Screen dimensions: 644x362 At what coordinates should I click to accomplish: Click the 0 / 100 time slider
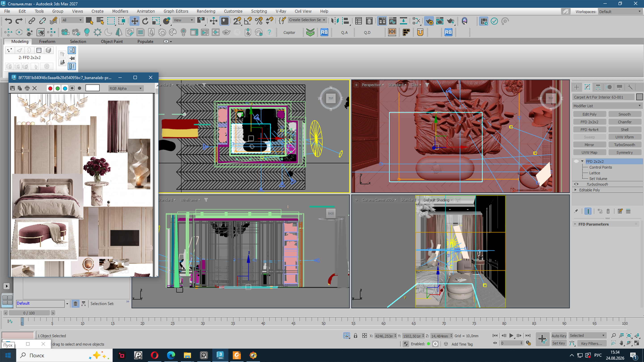pos(29,313)
